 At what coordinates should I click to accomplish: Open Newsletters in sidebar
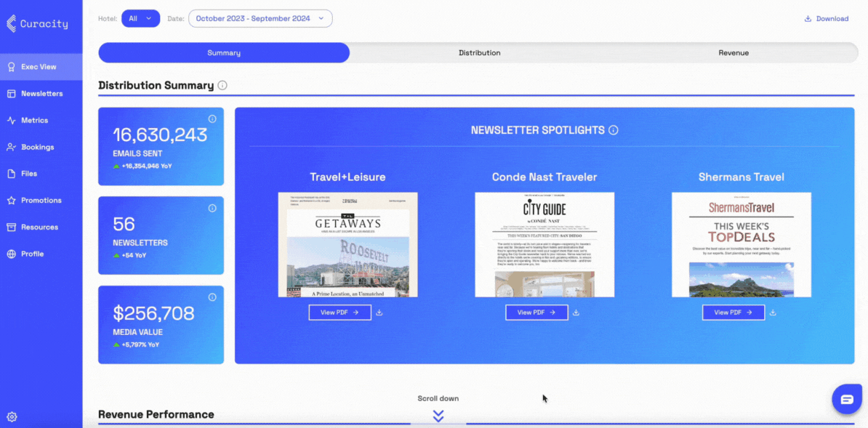(41, 94)
